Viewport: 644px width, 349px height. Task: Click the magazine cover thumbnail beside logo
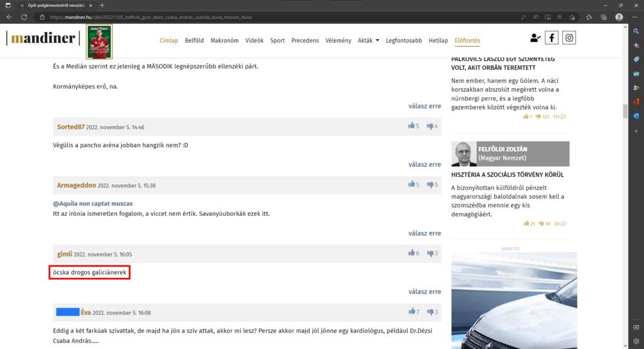pos(99,42)
